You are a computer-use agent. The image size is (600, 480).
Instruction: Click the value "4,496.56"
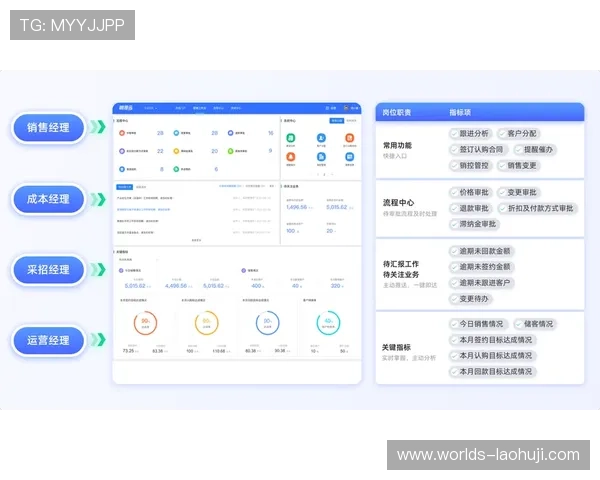pyautogui.click(x=176, y=286)
